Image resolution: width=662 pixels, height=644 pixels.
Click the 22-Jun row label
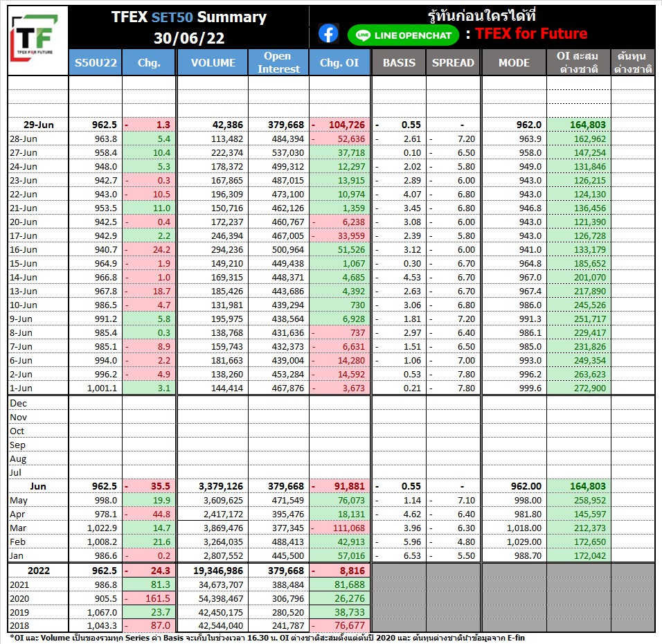click(24, 195)
